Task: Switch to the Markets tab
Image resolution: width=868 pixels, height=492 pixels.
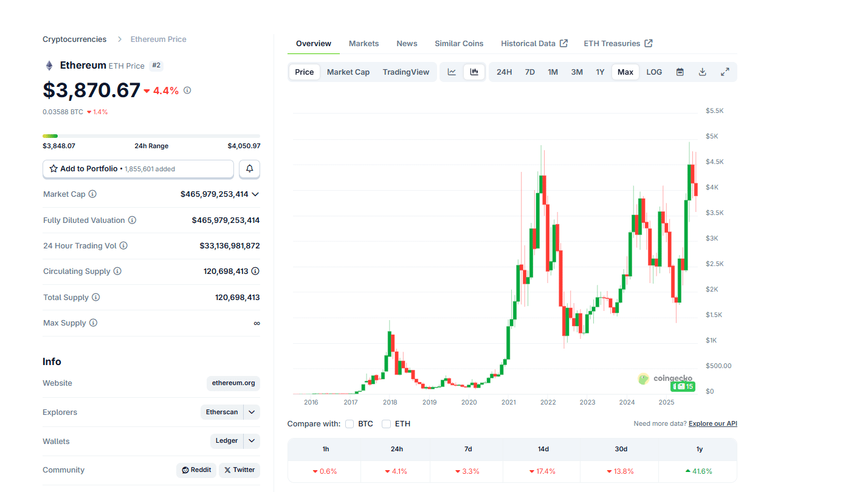Action: click(x=363, y=43)
